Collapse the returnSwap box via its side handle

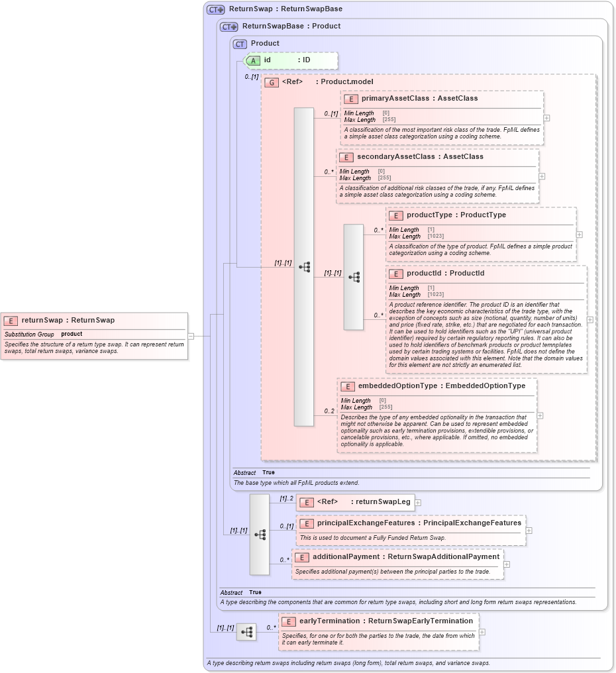tap(189, 335)
